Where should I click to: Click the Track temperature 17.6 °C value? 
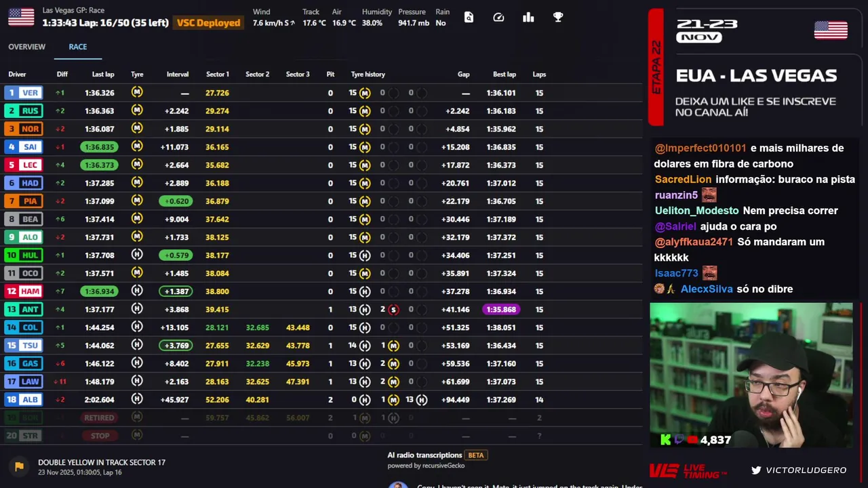coord(314,23)
